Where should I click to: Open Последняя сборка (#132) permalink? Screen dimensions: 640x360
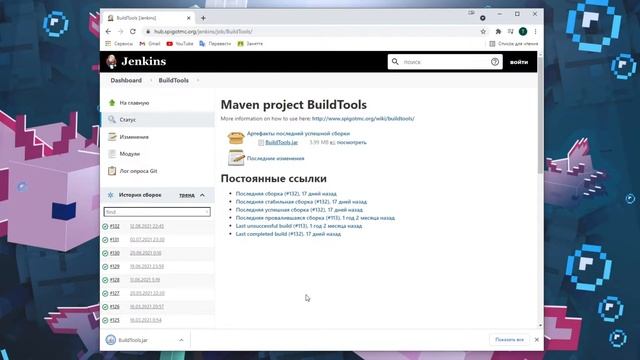click(x=286, y=193)
